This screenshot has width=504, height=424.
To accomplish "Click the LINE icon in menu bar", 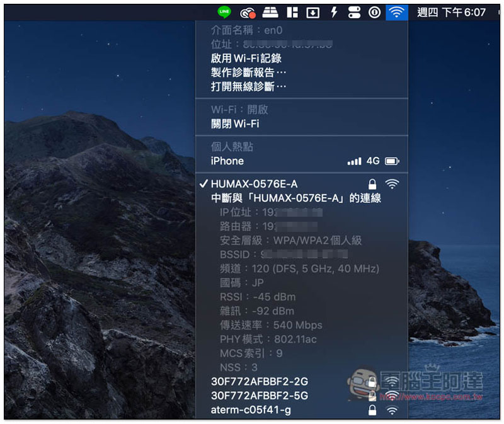I will pos(224,12).
